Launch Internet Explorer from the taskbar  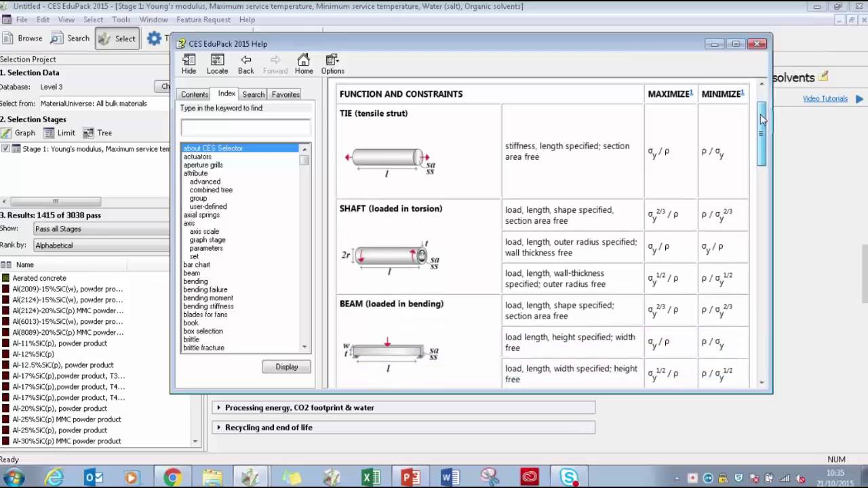[54, 477]
